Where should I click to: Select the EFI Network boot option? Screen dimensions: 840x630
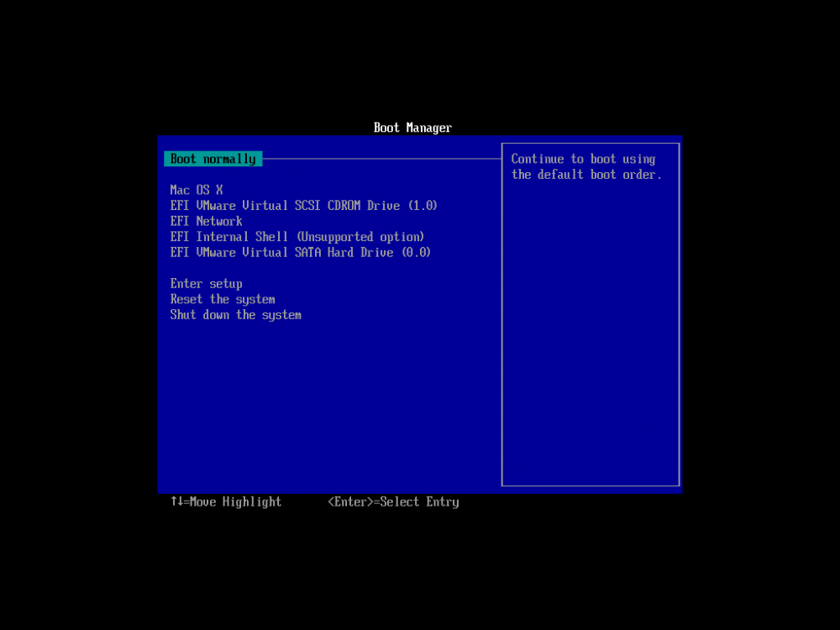pos(207,221)
